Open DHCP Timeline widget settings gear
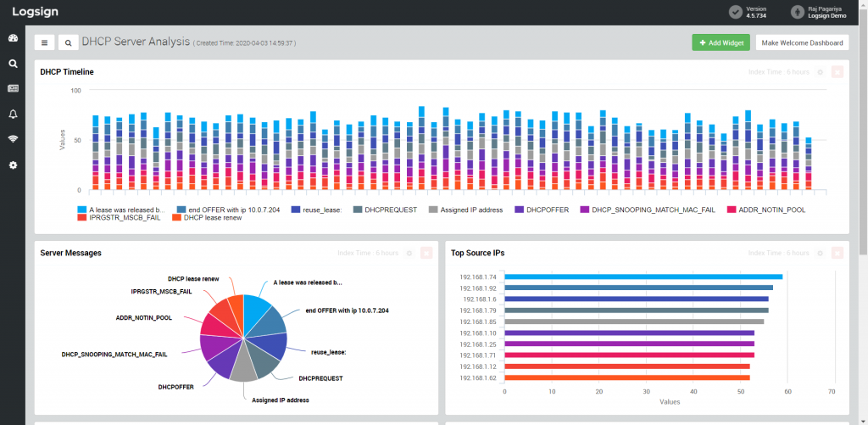868x425 pixels. point(821,72)
